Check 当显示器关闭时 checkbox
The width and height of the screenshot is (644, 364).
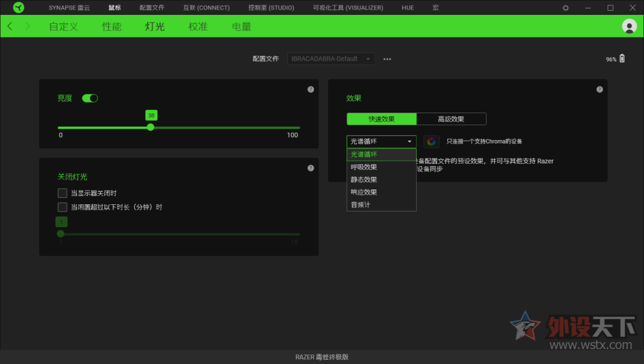[x=63, y=193]
